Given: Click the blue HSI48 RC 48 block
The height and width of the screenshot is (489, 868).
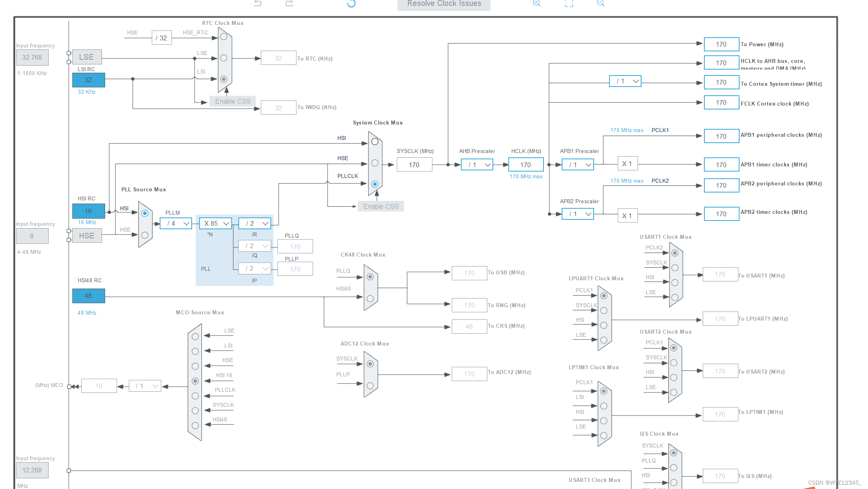Looking at the screenshot, I should click(x=89, y=296).
